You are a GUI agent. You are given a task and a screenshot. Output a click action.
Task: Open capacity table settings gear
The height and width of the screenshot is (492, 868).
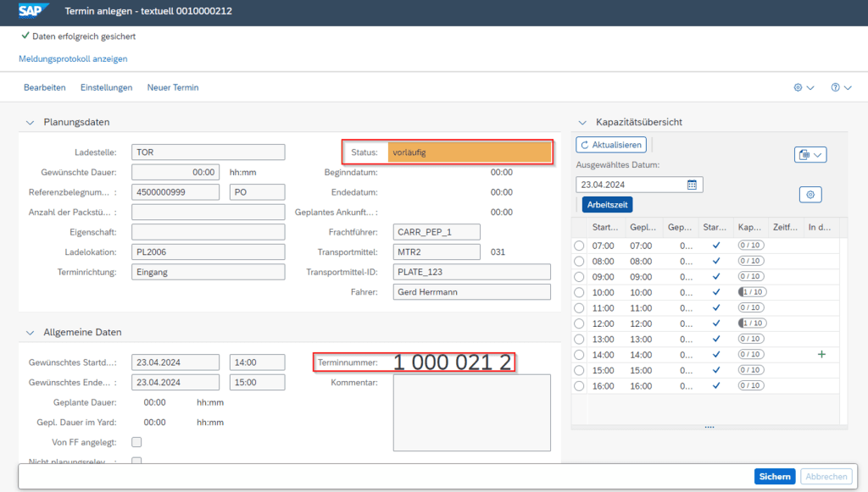[x=810, y=195]
